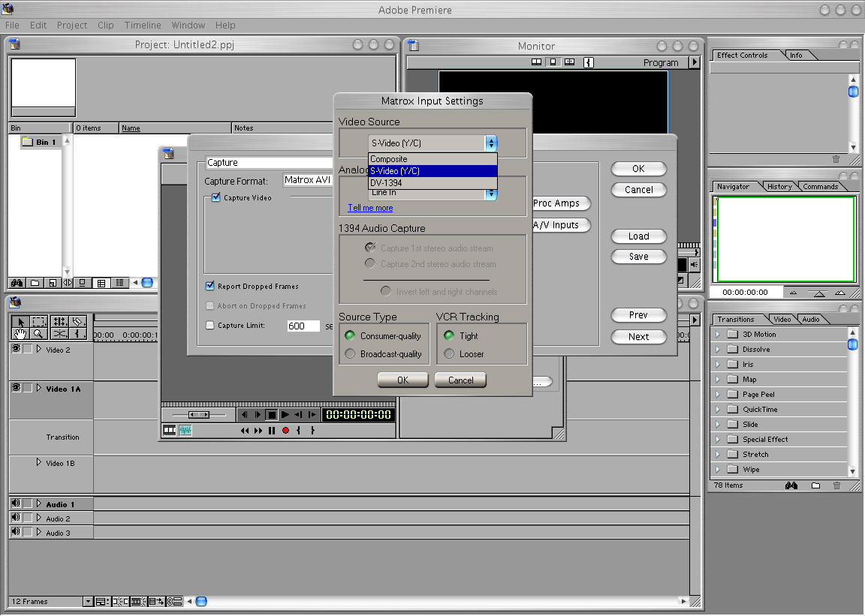This screenshot has width=865, height=616.
Task: Click the Load button in settings dialog
Action: 638,236
